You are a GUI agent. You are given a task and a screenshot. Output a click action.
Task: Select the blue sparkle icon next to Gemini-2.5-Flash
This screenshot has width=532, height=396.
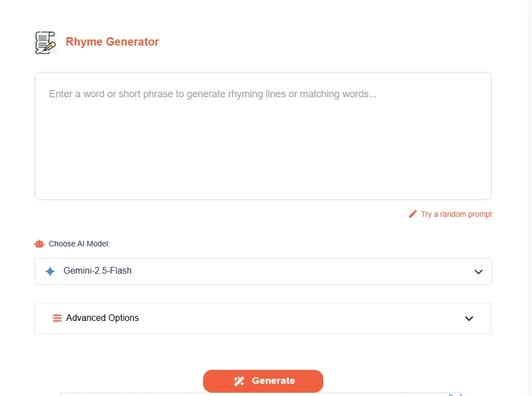50,271
